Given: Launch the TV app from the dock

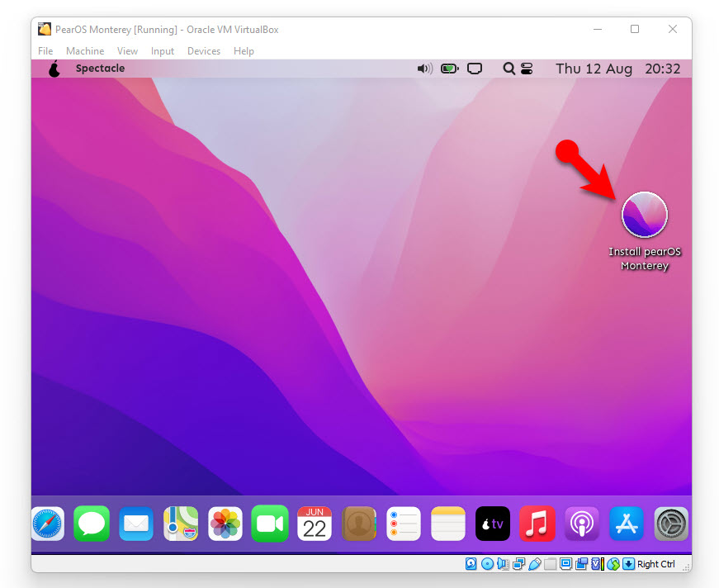Looking at the screenshot, I should tap(493, 524).
